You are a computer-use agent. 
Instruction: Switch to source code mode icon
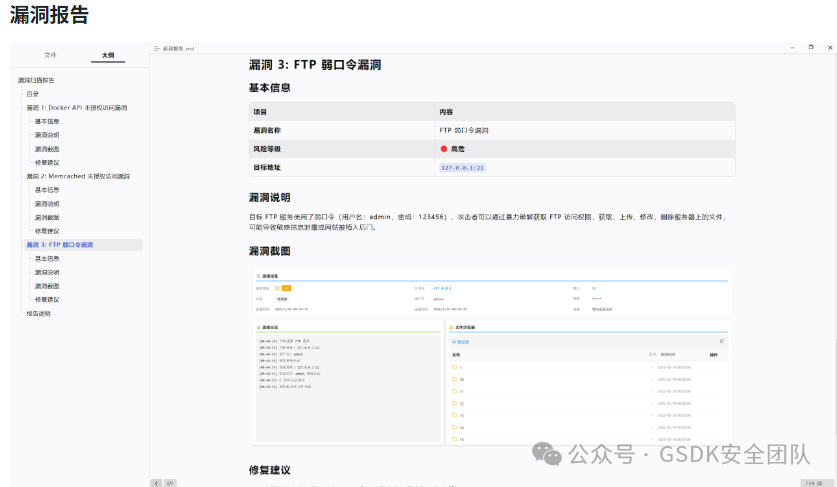click(x=170, y=483)
